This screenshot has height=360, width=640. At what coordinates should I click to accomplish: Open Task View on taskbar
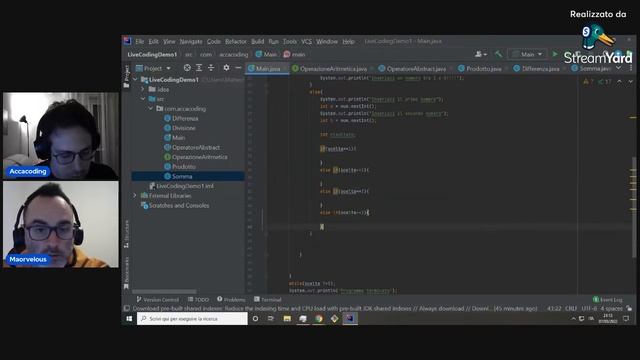pyautogui.click(x=271, y=319)
